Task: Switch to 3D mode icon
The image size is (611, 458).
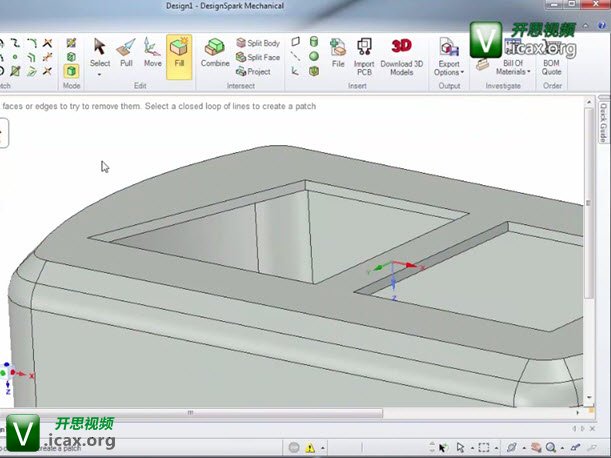Action: coord(71,71)
